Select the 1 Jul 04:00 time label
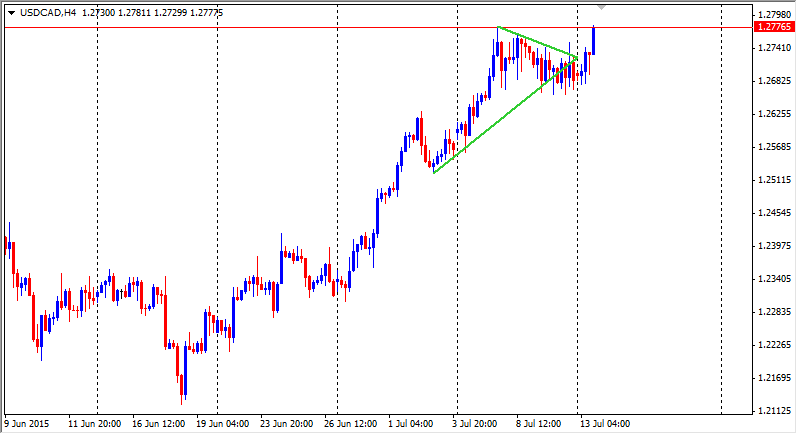This screenshot has width=797, height=434. (411, 423)
